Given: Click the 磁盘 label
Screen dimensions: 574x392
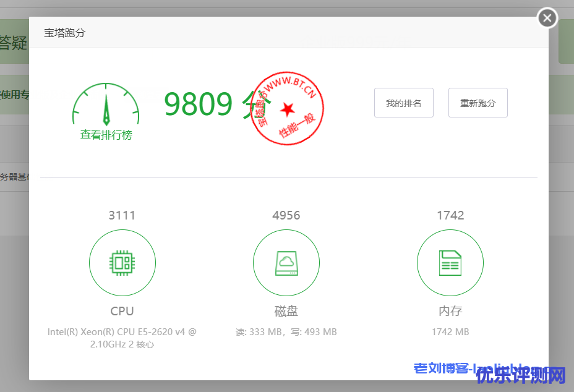Looking at the screenshot, I should coord(286,311).
